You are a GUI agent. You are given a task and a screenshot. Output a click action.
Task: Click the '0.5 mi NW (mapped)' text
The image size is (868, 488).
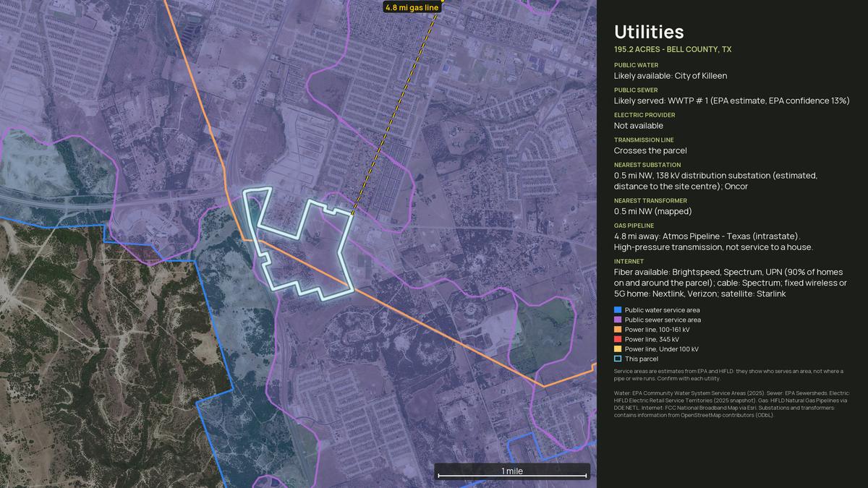(x=653, y=211)
